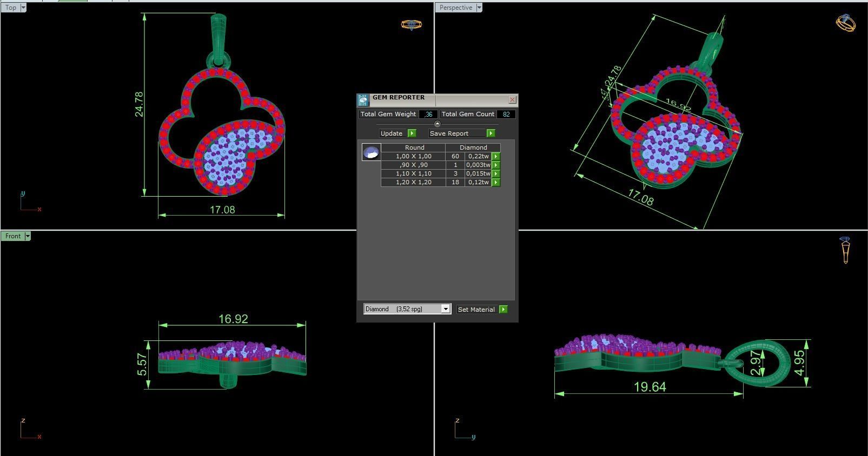Click the Gem Reporter panel icon
This screenshot has width=868, height=456.
click(362, 100)
